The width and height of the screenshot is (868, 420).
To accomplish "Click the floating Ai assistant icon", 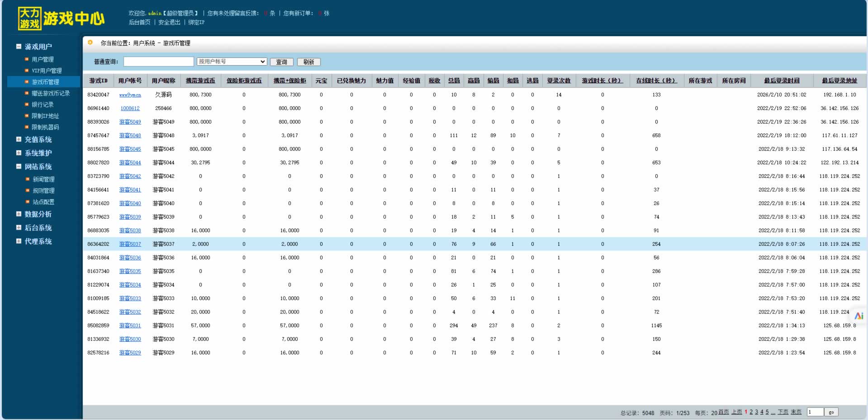I will (859, 316).
